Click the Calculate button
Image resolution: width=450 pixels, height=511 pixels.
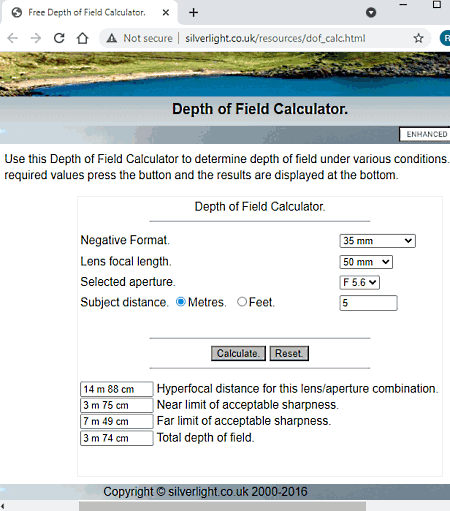(238, 353)
